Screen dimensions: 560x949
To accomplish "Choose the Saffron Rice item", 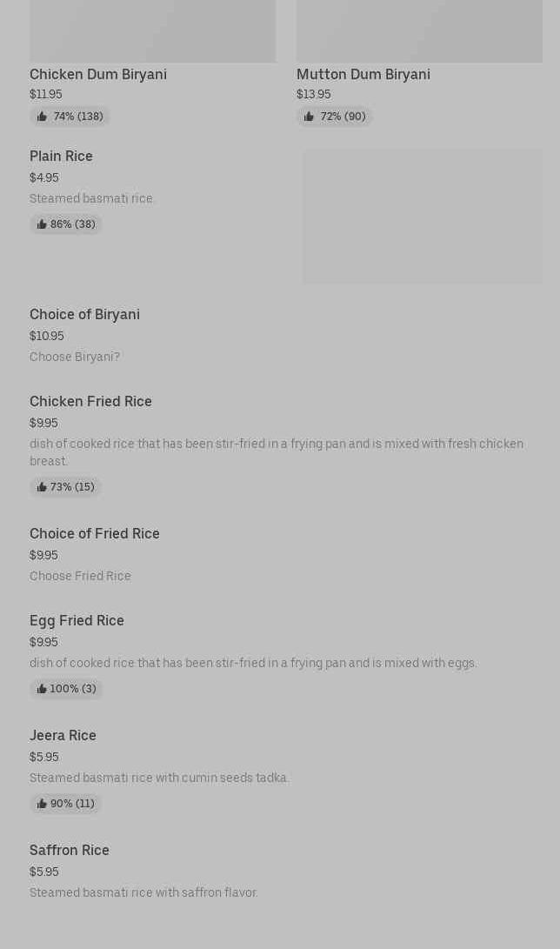I will pyautogui.click(x=70, y=851).
